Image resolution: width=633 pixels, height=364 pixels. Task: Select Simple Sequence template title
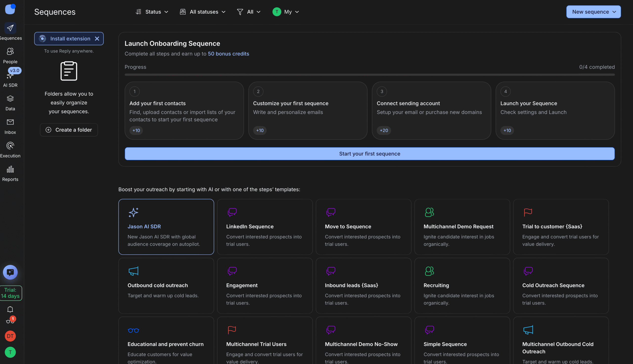point(445,344)
